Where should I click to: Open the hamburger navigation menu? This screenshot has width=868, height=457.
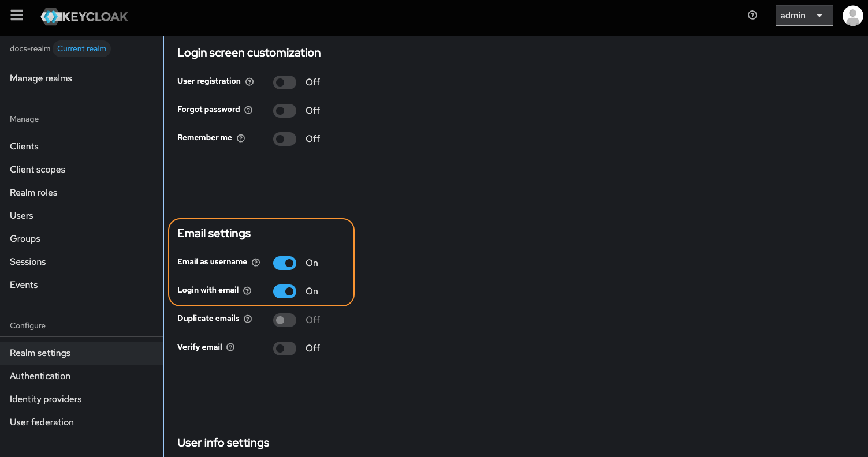(17, 16)
